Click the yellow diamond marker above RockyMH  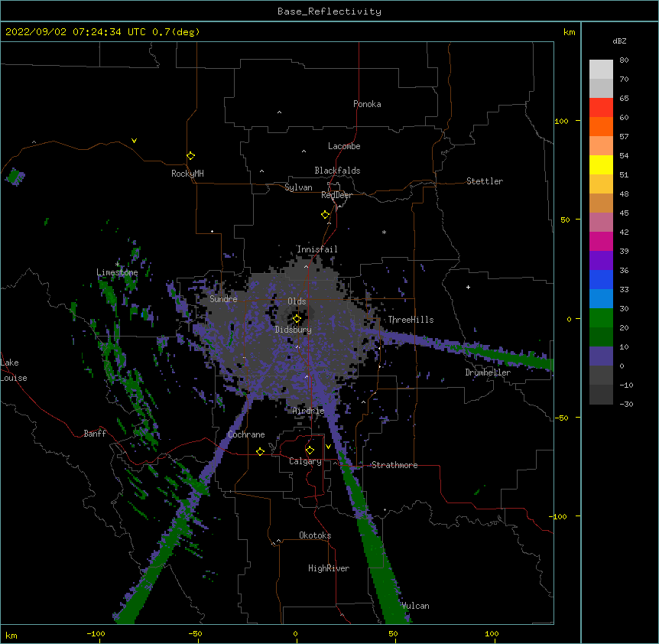pos(190,156)
